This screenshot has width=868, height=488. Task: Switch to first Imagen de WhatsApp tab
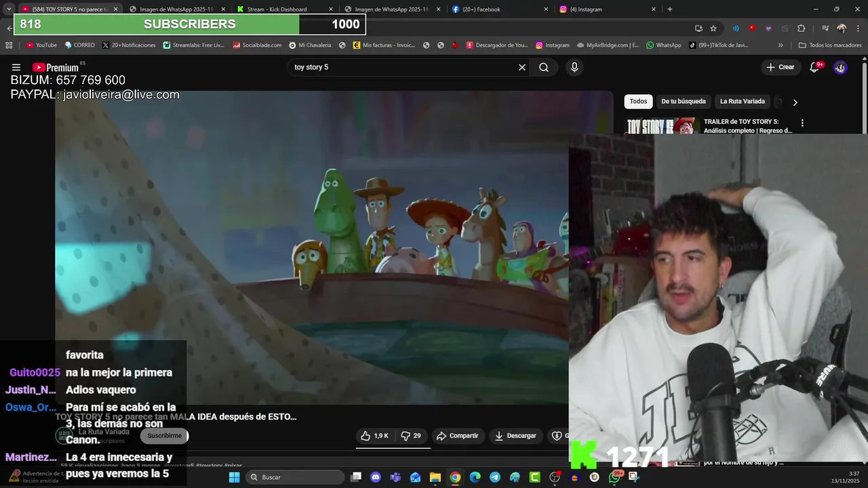point(176,9)
